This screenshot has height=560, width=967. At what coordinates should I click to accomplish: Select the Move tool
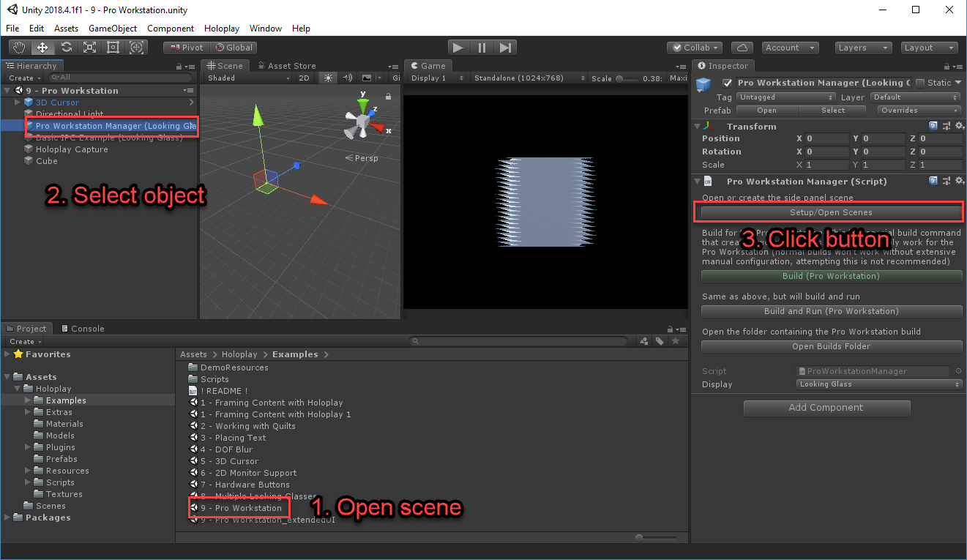(42, 48)
